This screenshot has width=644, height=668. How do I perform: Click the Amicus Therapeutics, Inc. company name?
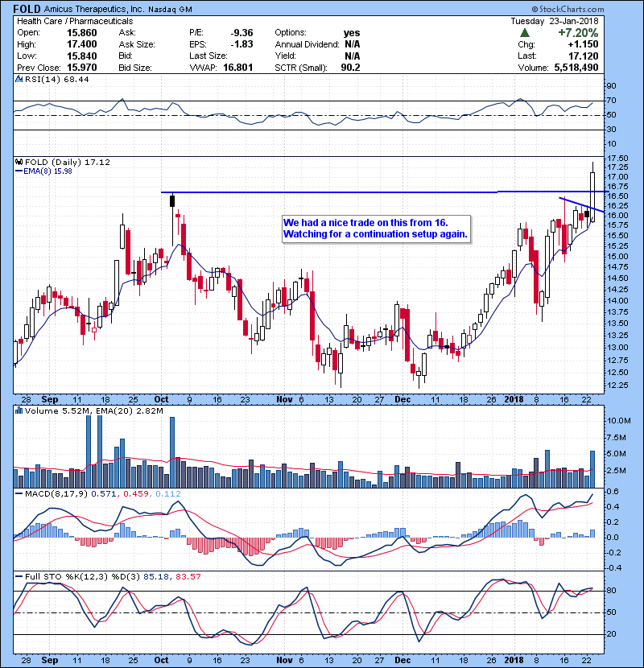click(x=93, y=9)
